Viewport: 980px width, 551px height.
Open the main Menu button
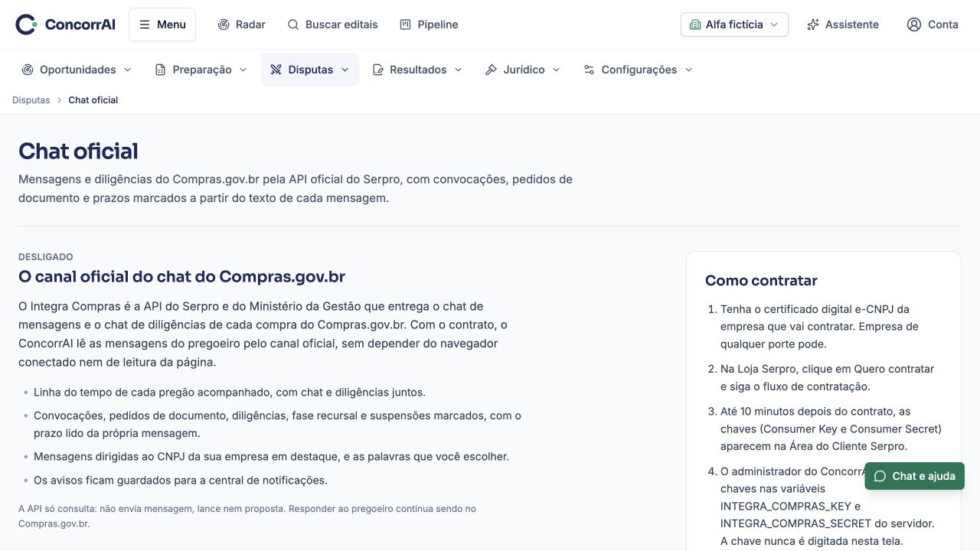pyautogui.click(x=162, y=24)
